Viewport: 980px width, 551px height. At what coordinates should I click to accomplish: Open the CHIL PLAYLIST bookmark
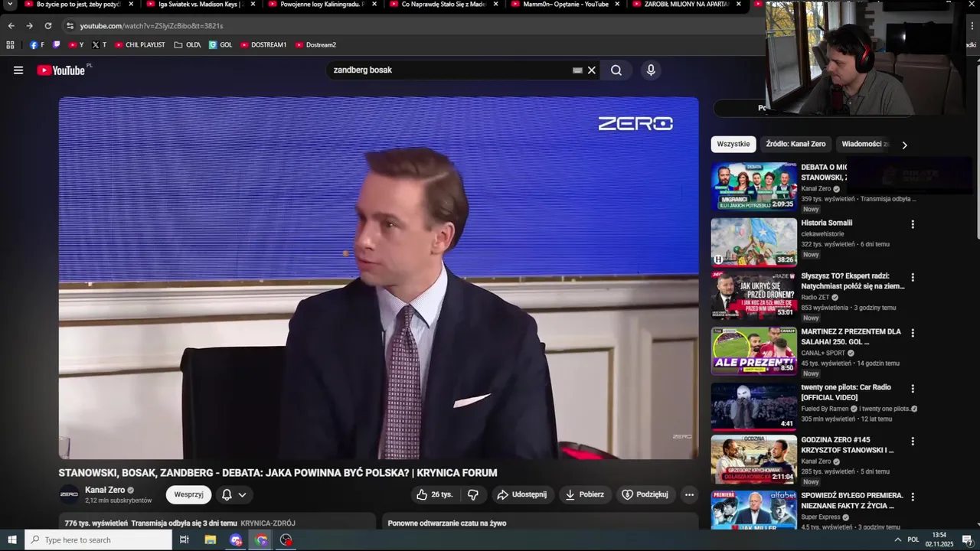139,45
